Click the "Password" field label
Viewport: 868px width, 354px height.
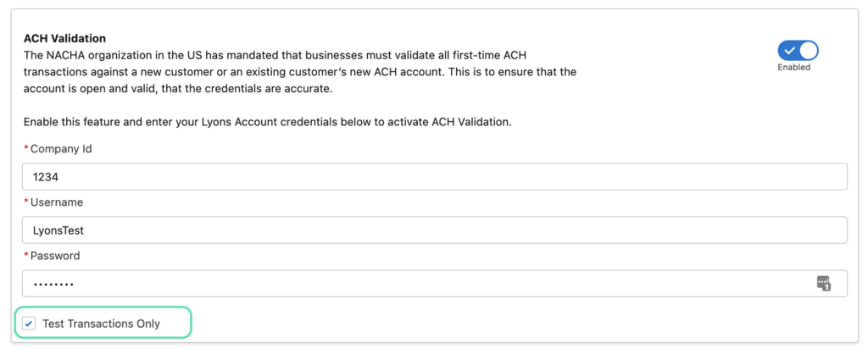point(55,256)
